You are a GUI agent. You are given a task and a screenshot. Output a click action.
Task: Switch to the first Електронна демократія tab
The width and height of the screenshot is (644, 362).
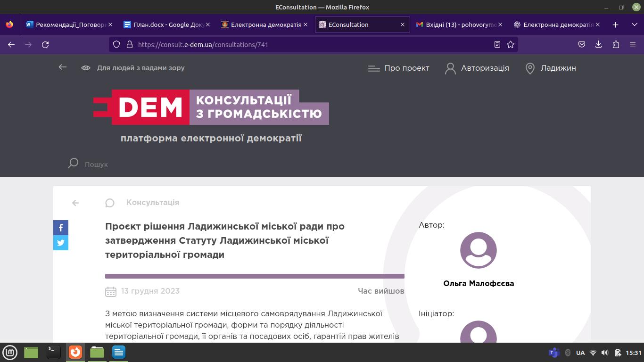pyautogui.click(x=264, y=25)
